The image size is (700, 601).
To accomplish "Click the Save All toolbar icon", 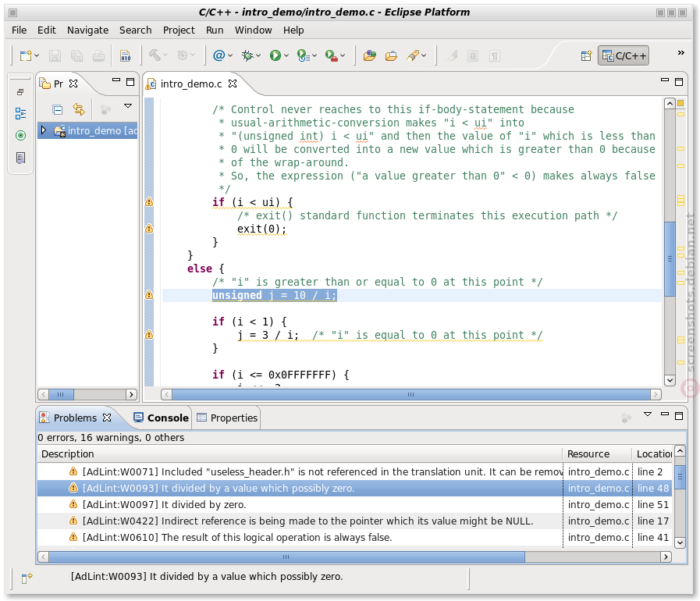I will 76,56.
